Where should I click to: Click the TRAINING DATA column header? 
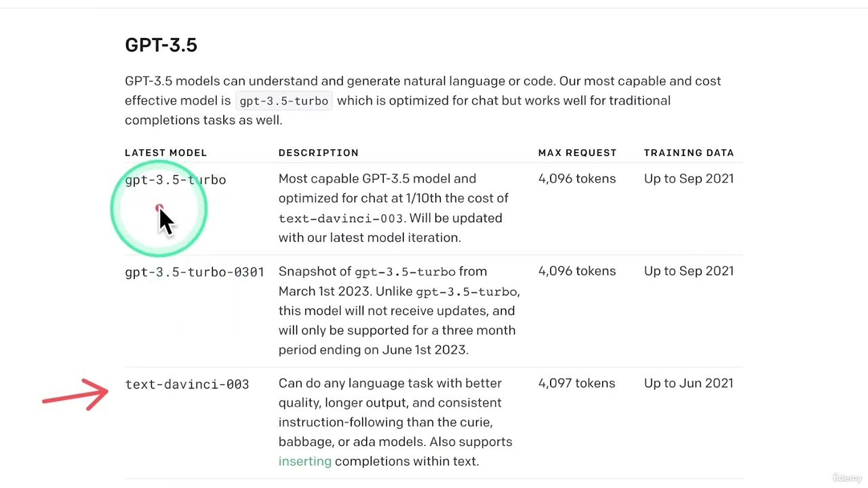click(x=689, y=152)
